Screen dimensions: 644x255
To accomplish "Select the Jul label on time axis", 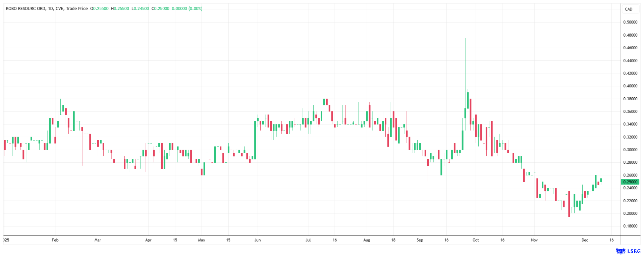I will (x=308, y=240).
